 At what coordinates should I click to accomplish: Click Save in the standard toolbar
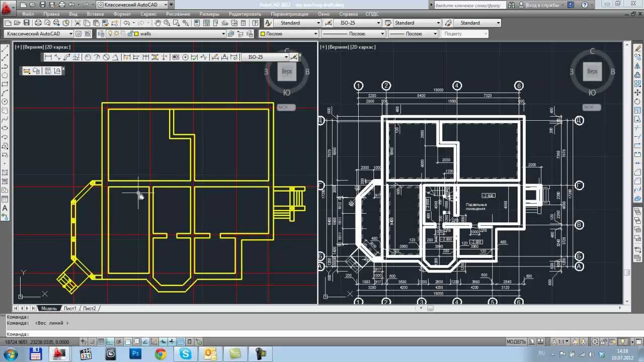tap(26, 23)
